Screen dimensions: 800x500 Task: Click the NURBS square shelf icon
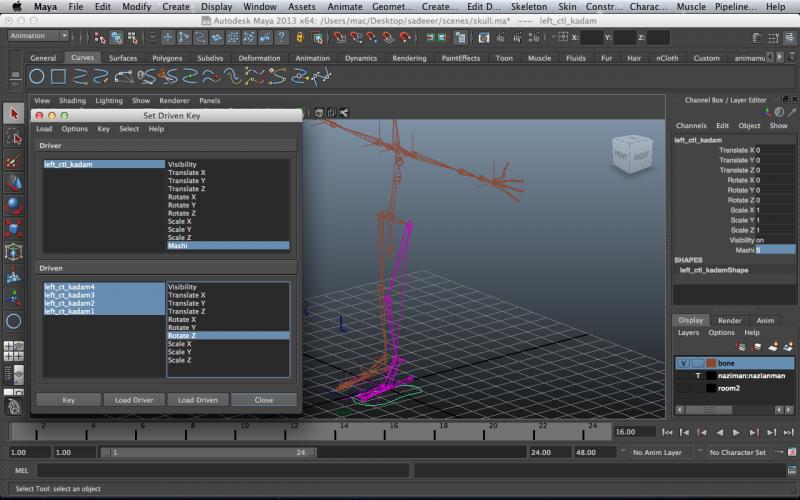click(59, 76)
